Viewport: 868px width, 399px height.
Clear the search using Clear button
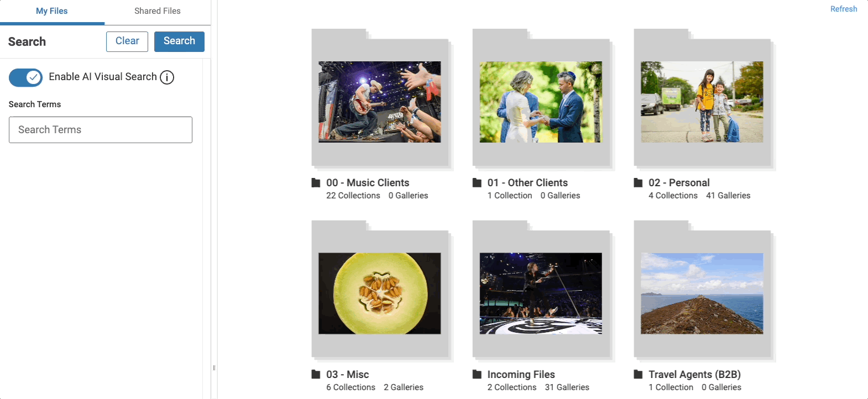pyautogui.click(x=127, y=41)
